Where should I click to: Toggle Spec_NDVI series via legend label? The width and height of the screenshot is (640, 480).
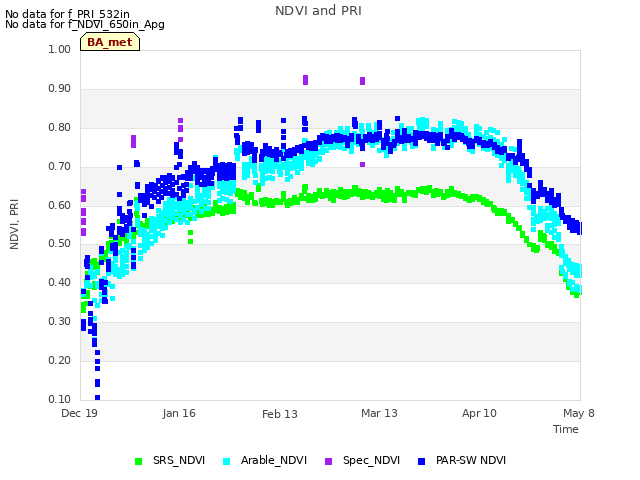pos(371,460)
